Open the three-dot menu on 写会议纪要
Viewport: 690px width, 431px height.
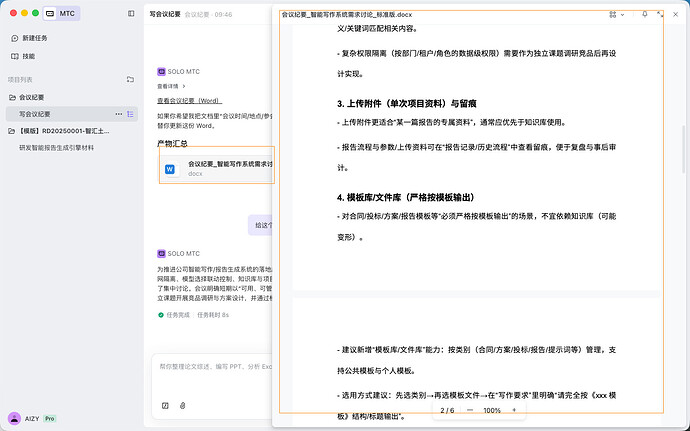click(x=119, y=114)
